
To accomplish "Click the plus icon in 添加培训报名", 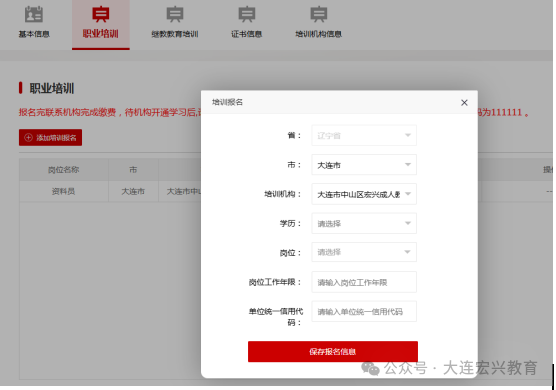I will (x=28, y=138).
